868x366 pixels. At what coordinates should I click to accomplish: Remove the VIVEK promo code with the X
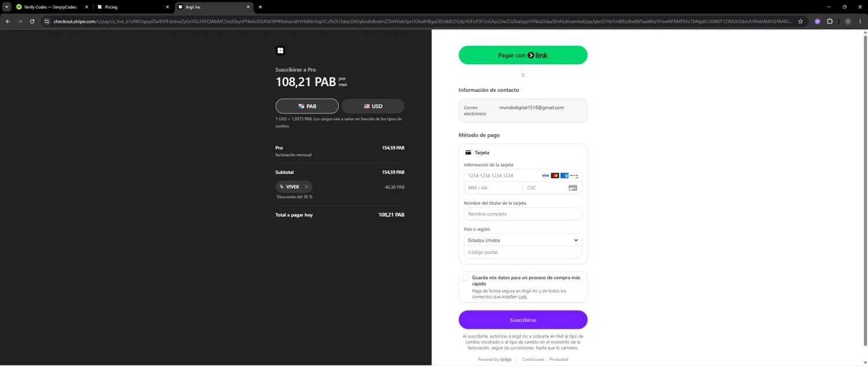(306, 187)
